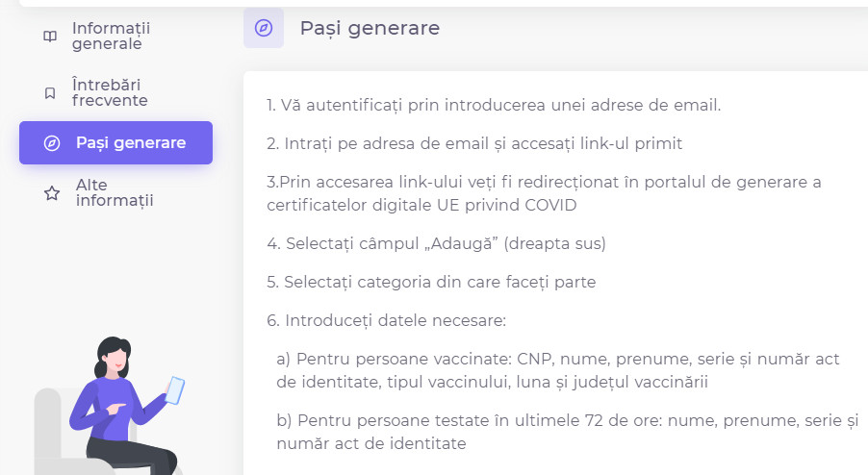Click paragraph b) about persoane testate

click(x=568, y=432)
